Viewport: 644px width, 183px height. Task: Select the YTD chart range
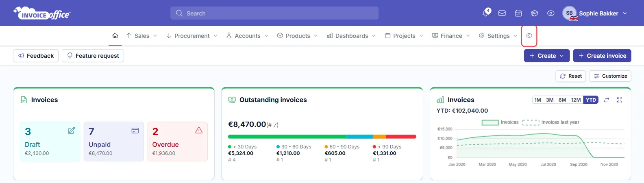[591, 100]
